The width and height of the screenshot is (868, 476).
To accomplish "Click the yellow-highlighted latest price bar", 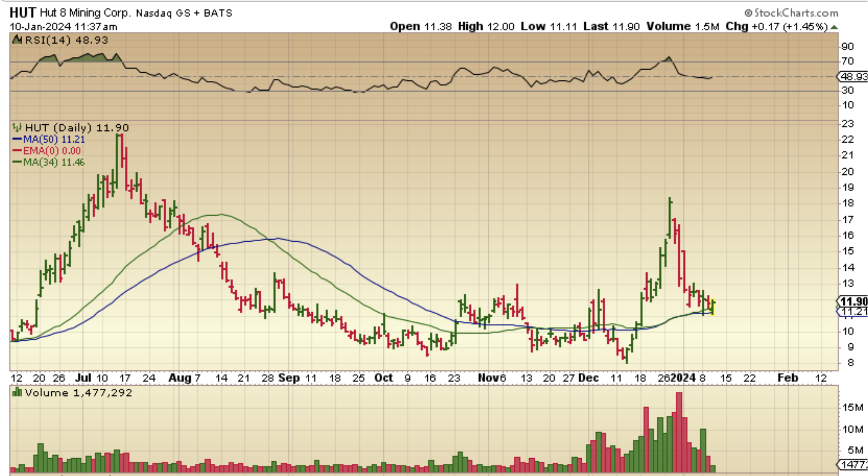I will (x=713, y=306).
